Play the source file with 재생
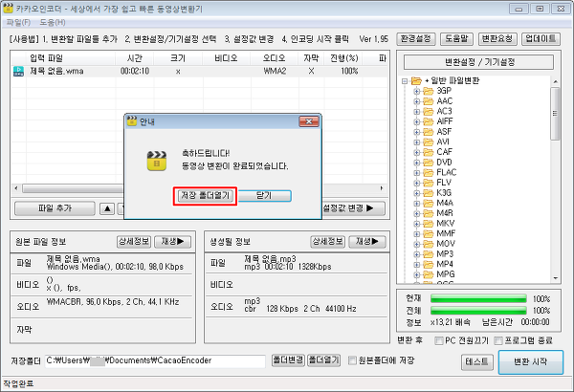574x392 pixels. tap(173, 242)
